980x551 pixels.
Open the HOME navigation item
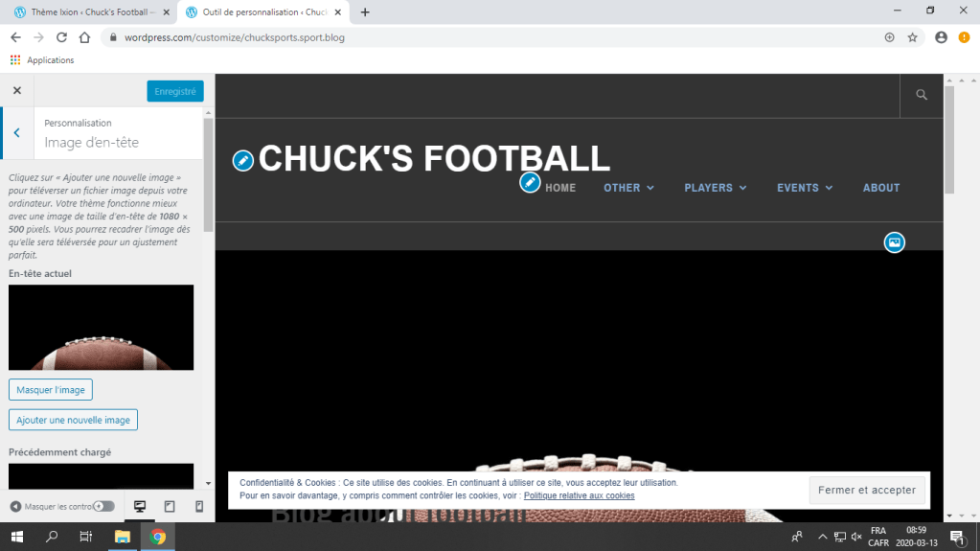[560, 188]
